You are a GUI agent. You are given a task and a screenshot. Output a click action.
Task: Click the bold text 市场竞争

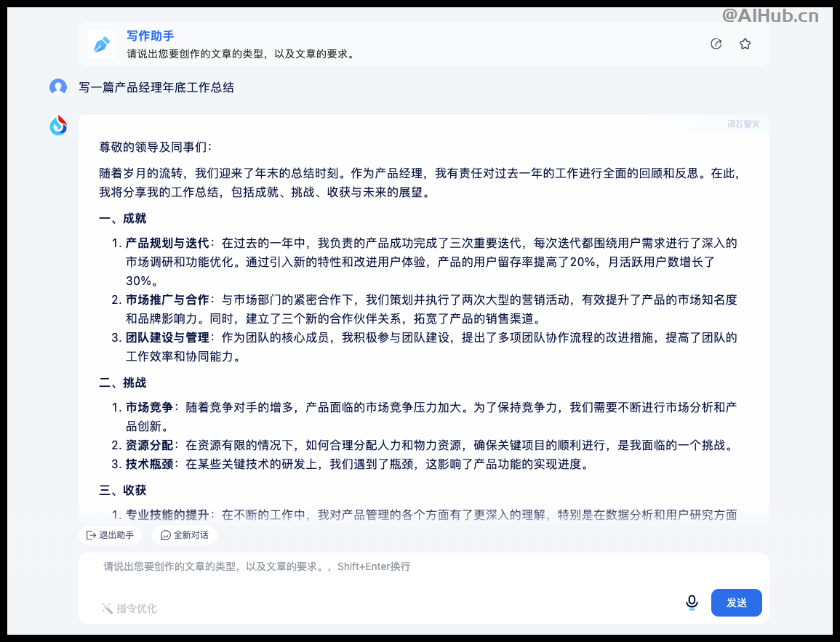pyautogui.click(x=150, y=407)
